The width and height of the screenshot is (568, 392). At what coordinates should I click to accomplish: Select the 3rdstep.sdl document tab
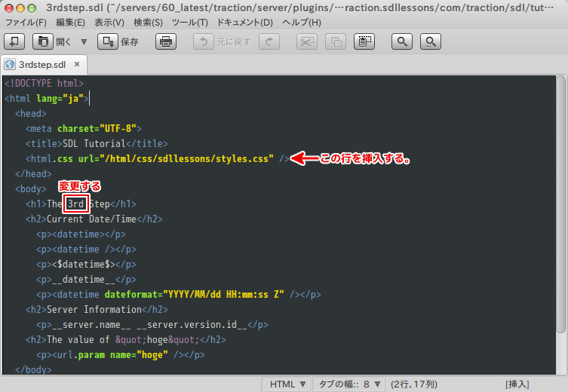pos(41,65)
